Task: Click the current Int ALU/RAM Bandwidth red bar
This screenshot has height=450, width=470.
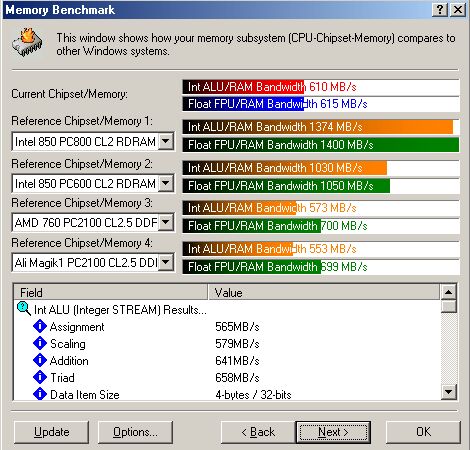Action: click(243, 87)
